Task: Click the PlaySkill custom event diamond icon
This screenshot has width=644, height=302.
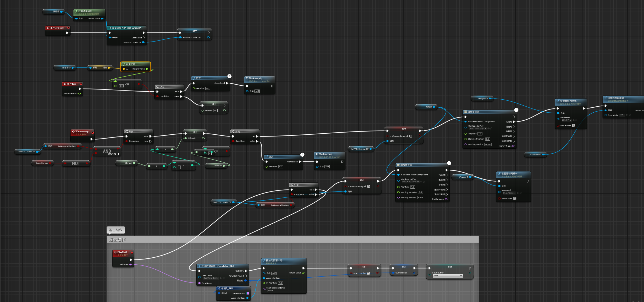Action: pos(115,252)
